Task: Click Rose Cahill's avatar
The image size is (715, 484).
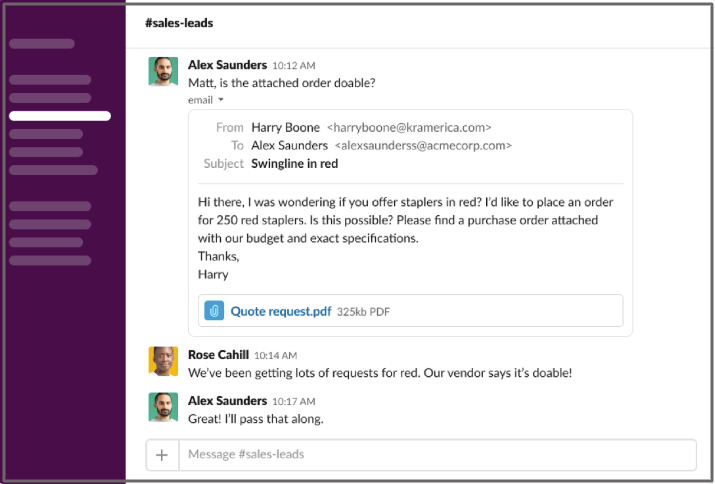Action: [163, 361]
